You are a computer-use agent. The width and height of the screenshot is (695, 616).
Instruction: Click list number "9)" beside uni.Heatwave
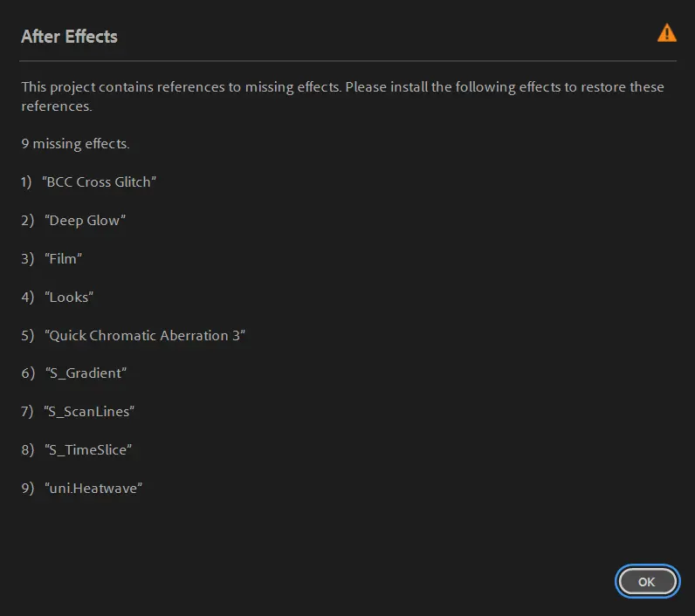(x=28, y=489)
